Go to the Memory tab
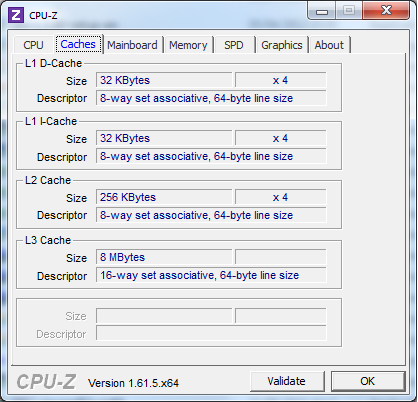 coord(188,45)
